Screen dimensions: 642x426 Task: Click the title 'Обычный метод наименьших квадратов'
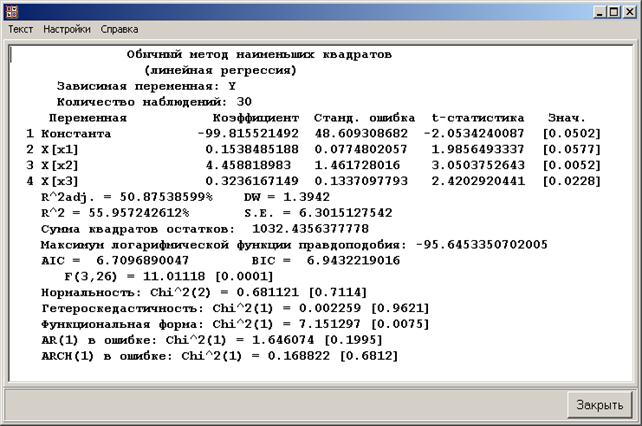[x=259, y=54]
